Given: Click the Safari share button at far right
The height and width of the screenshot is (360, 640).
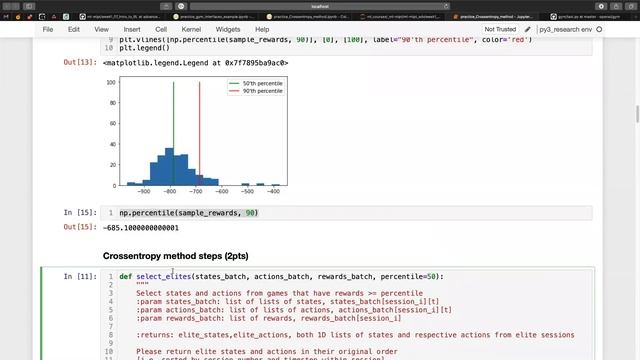Looking at the screenshot, I should (616, 6).
